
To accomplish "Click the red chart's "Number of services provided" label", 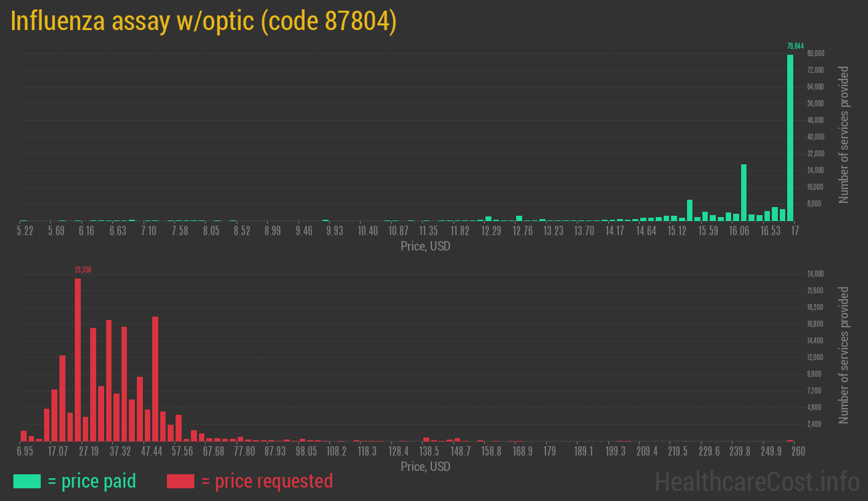I will [844, 355].
